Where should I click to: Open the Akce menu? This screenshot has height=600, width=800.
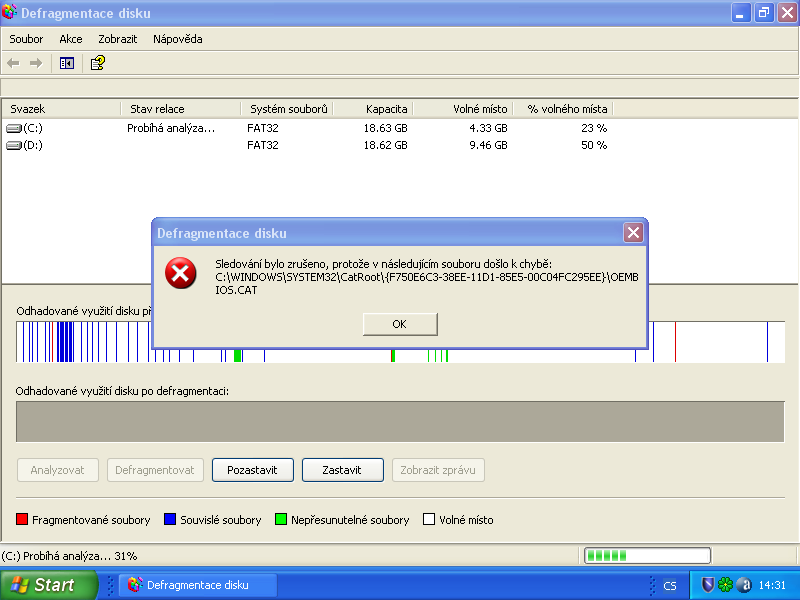click(x=71, y=39)
